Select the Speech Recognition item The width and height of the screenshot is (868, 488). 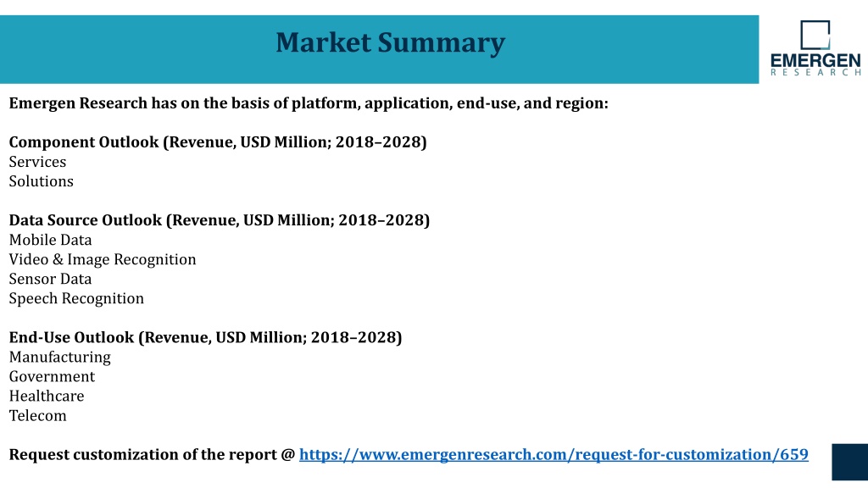pos(76,299)
